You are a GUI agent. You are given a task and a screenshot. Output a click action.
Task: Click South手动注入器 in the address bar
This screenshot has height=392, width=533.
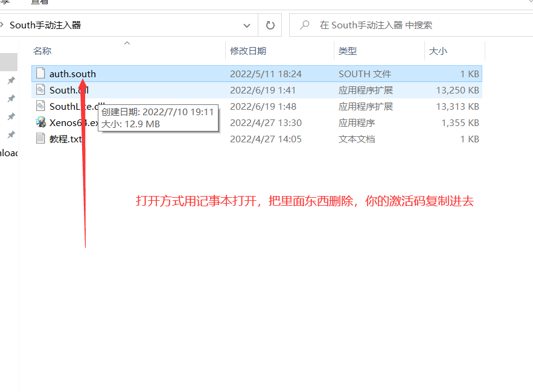pyautogui.click(x=45, y=25)
